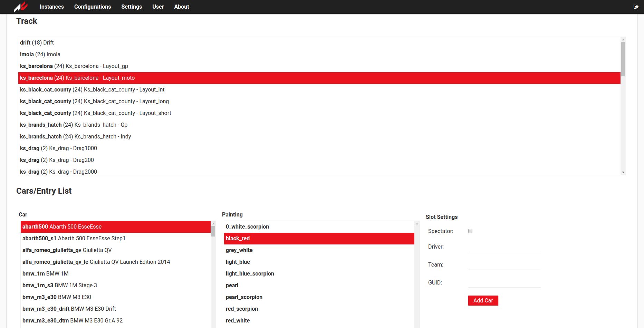The width and height of the screenshot is (644, 328).
Task: Select ks_drag Drag1000 track
Action: pos(319,148)
